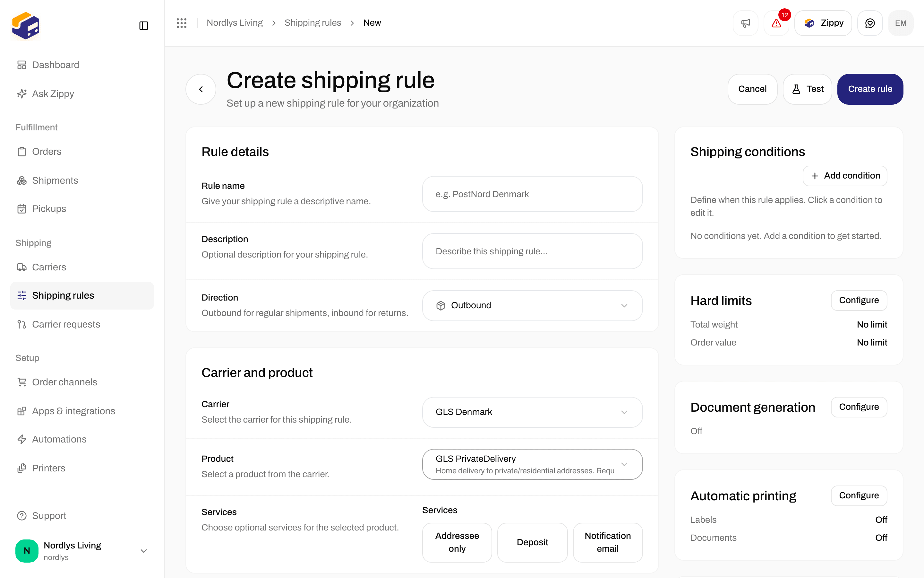924x578 pixels.
Task: Go back using the arrow button
Action: [201, 89]
